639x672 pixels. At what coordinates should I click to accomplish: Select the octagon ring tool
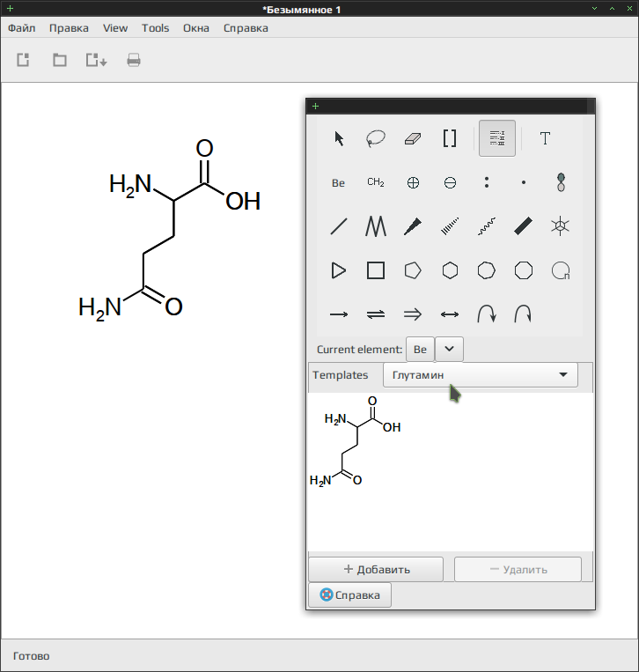(x=524, y=270)
